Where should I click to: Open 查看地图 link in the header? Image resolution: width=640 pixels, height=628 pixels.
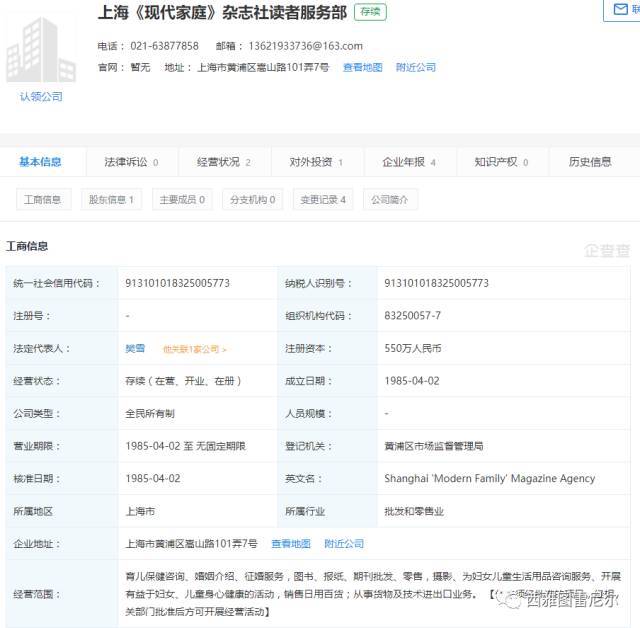point(362,67)
